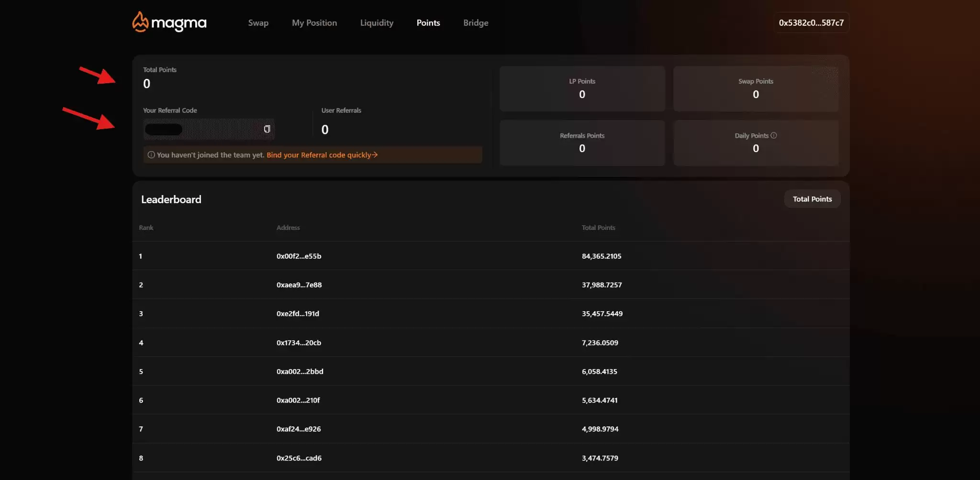Click Bind your Referral code quickly link

pyautogui.click(x=322, y=155)
